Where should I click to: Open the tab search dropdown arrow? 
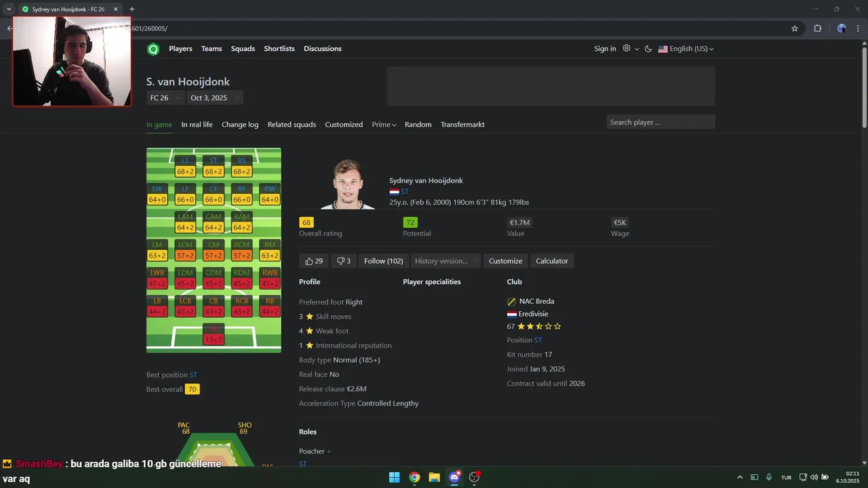(x=9, y=9)
